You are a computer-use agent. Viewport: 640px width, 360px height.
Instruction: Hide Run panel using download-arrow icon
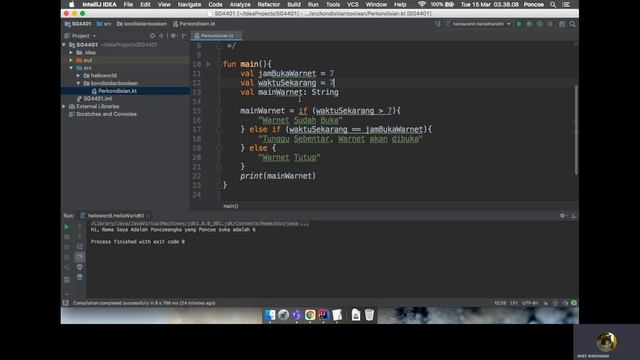573,216
